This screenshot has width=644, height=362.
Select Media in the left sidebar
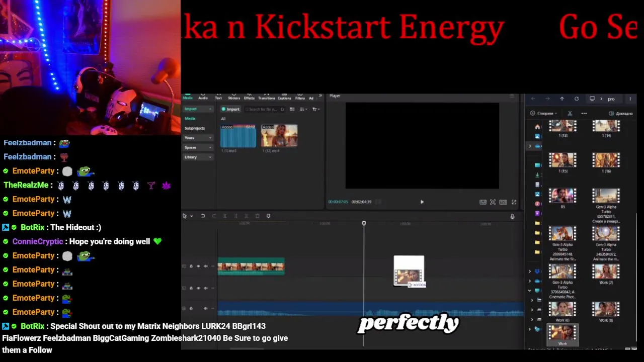point(190,119)
